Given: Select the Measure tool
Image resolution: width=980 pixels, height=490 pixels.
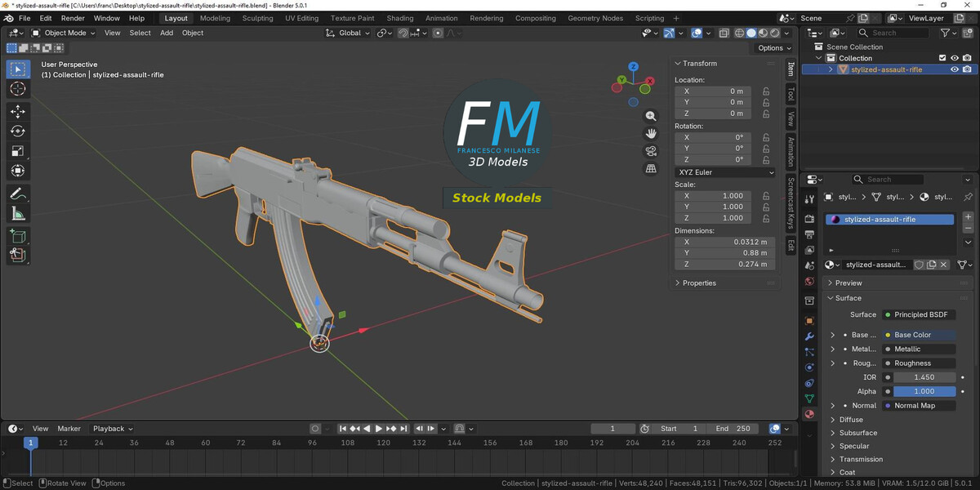Looking at the screenshot, I should (18, 214).
